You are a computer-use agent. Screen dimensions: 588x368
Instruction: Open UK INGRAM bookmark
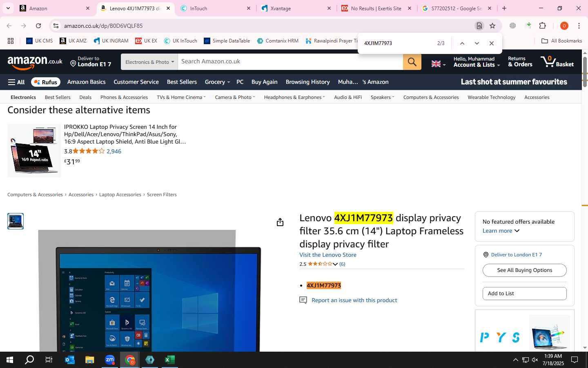click(x=111, y=41)
